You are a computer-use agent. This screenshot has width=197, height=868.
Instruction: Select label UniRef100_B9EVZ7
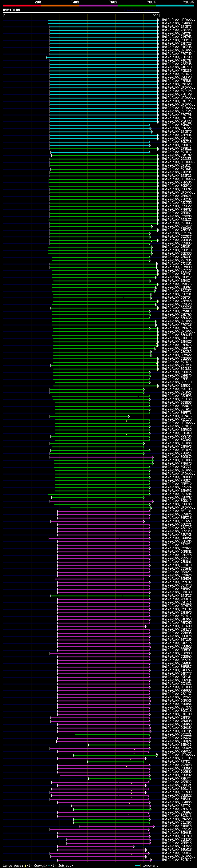[x=177, y=846]
